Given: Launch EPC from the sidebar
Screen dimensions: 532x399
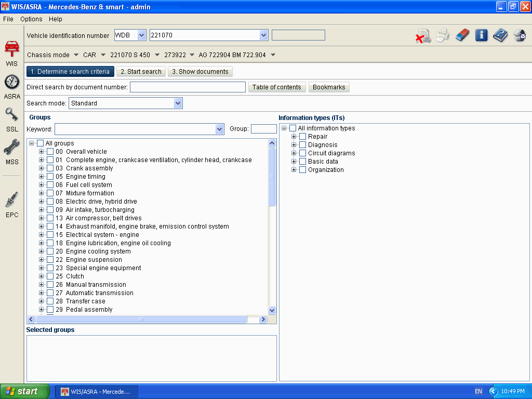Looking at the screenshot, I should (12, 204).
